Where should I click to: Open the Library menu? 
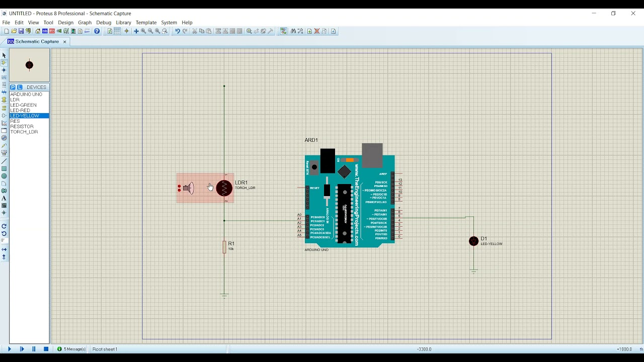coord(123,23)
